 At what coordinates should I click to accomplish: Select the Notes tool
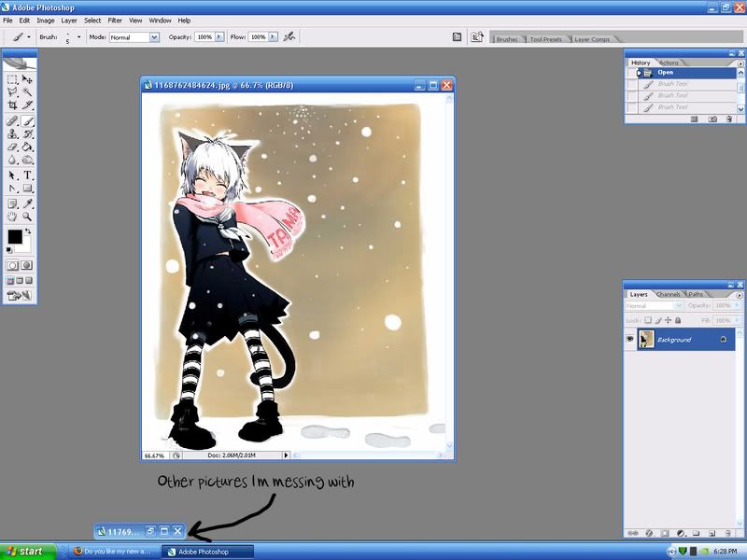tap(12, 204)
